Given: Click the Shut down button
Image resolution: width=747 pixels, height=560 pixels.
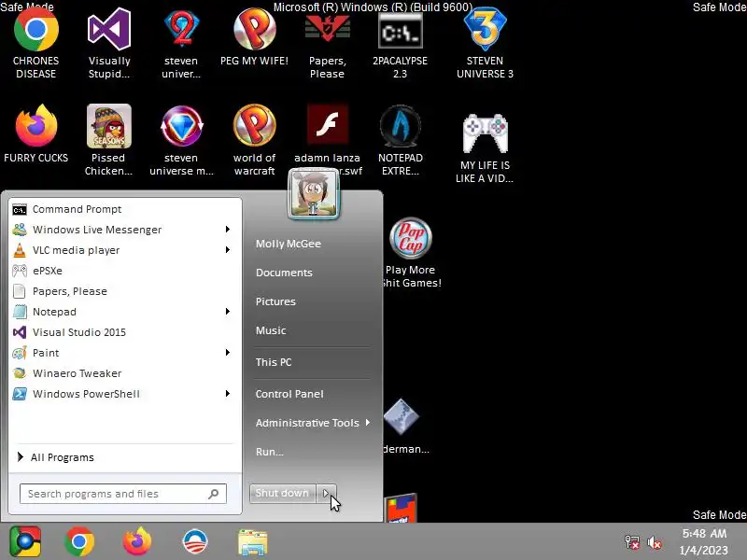Looking at the screenshot, I should click(x=283, y=494).
